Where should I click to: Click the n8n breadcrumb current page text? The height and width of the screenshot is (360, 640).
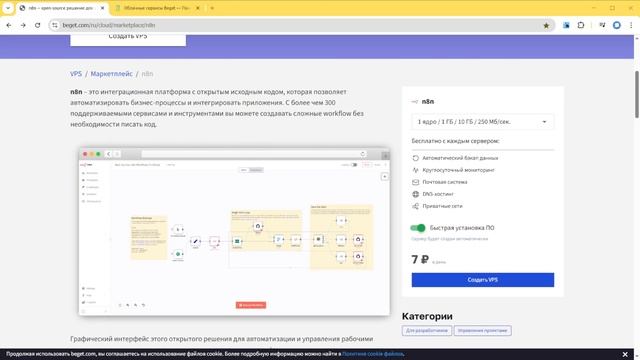[147, 74]
